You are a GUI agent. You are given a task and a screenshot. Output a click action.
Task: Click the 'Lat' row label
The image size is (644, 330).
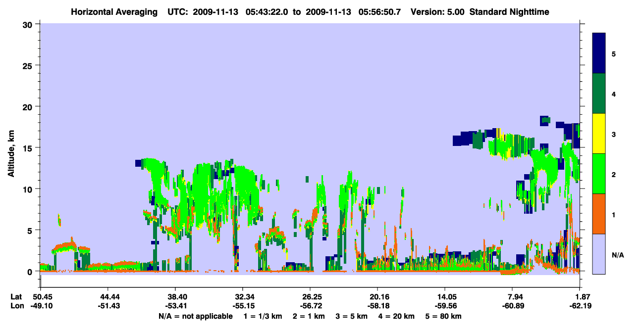pos(16,297)
